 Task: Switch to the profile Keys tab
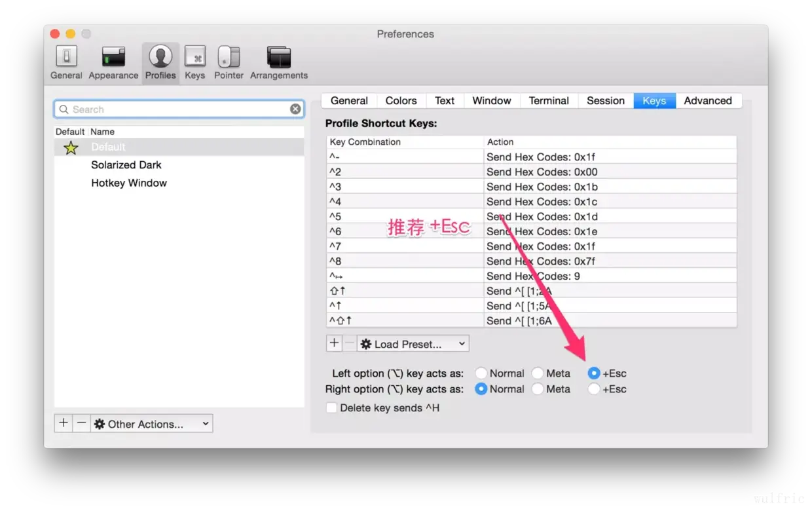[x=654, y=101]
